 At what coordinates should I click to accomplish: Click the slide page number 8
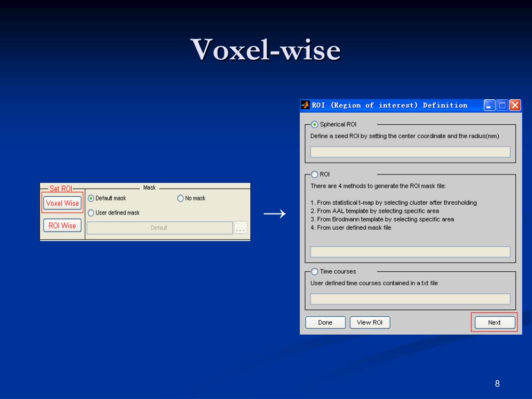tap(497, 383)
